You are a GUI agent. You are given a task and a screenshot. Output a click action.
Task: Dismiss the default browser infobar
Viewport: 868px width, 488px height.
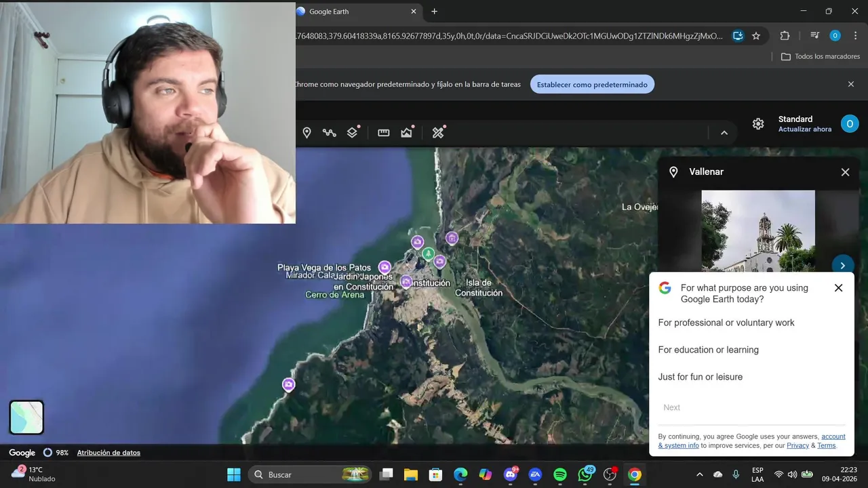pos(851,84)
